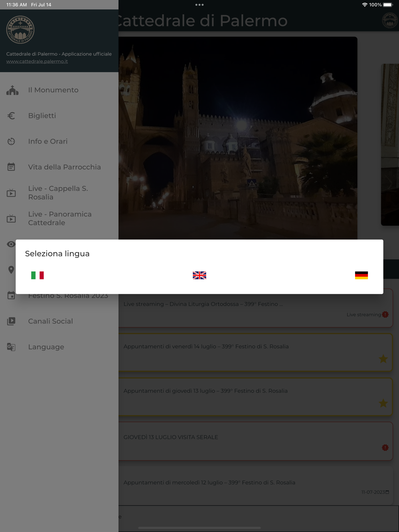The image size is (399, 532).
Task: Click the 11-07-2023 date label
Action: tap(373, 492)
